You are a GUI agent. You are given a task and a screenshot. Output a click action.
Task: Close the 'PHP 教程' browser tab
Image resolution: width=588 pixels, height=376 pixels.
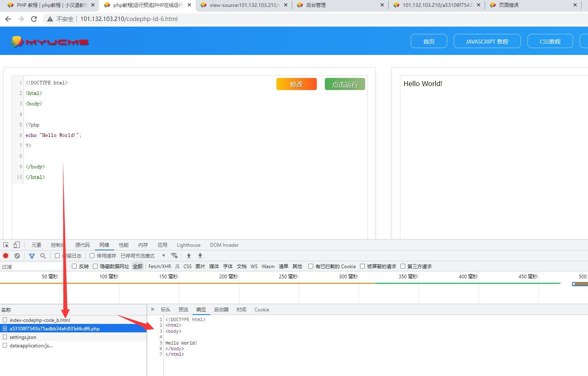click(x=93, y=5)
